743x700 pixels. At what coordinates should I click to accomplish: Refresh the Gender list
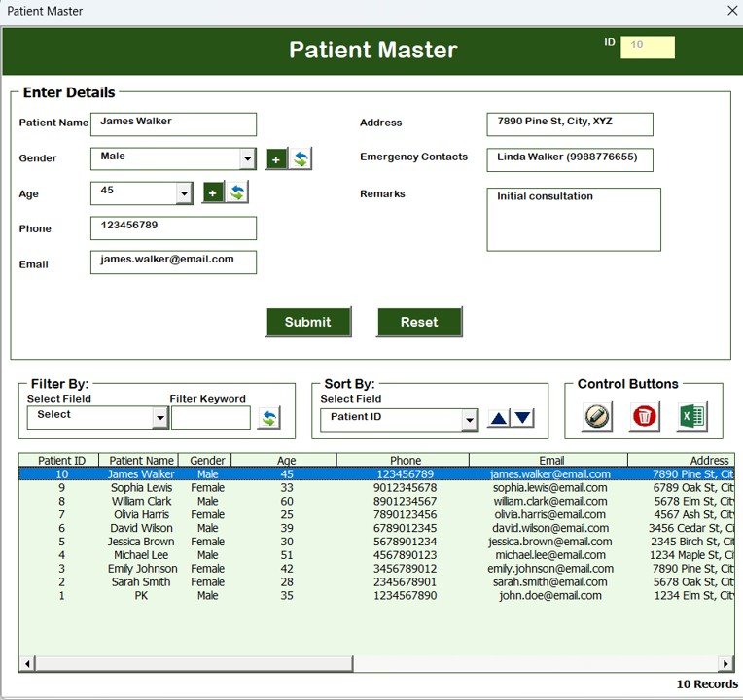[301, 158]
